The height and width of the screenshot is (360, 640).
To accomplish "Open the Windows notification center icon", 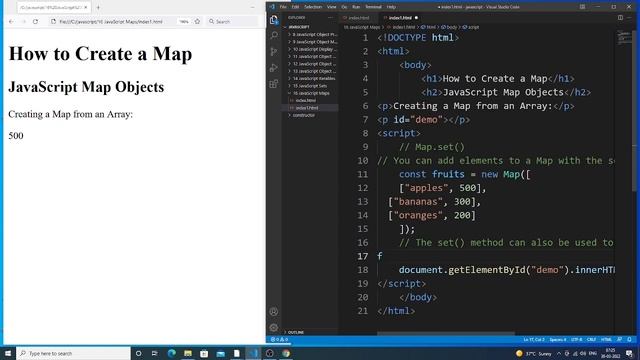I will [629, 353].
